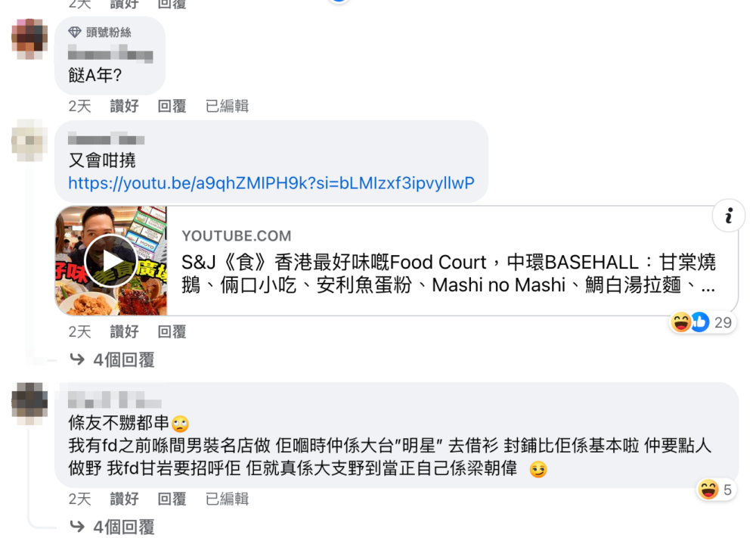Screen dimensions: 756x538
Task: Reply to the 鎚A年 comment
Action: (x=172, y=106)
